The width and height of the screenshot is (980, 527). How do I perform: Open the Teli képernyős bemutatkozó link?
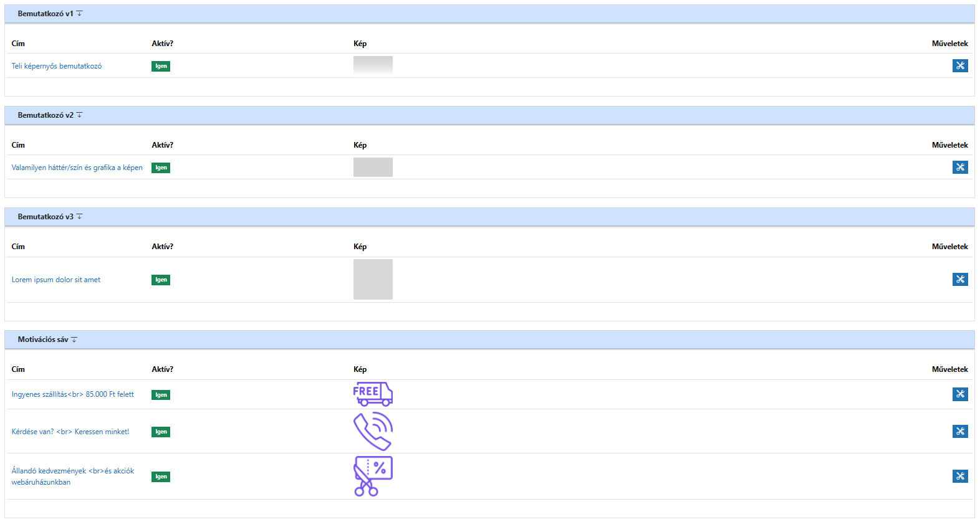click(x=56, y=66)
